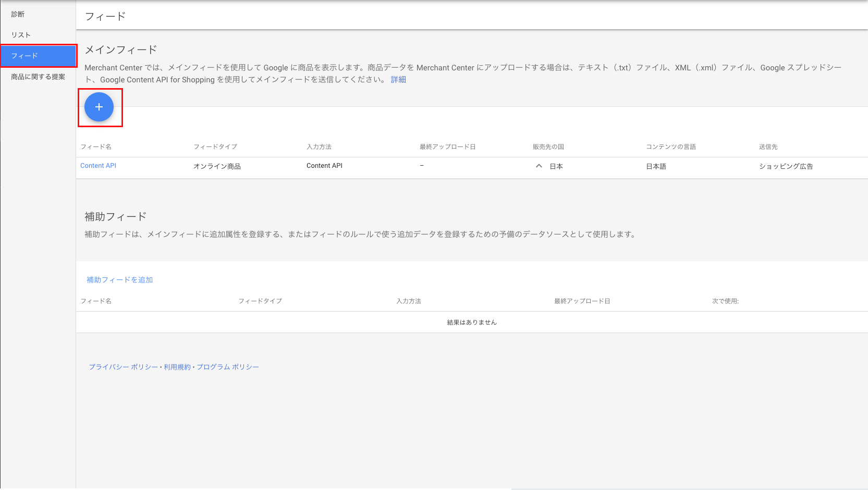Image resolution: width=868 pixels, height=490 pixels.
Task: Click the コンテンツの言語 column header
Action: (x=670, y=147)
